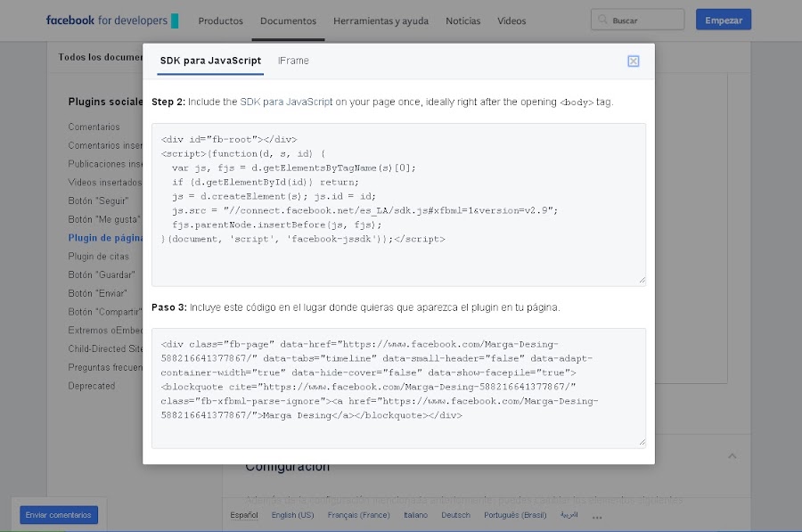Open Deprecated in the sidebar

(x=92, y=386)
